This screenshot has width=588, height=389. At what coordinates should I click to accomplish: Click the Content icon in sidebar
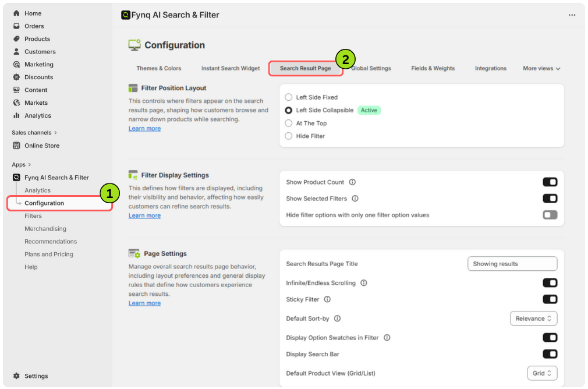[16, 90]
